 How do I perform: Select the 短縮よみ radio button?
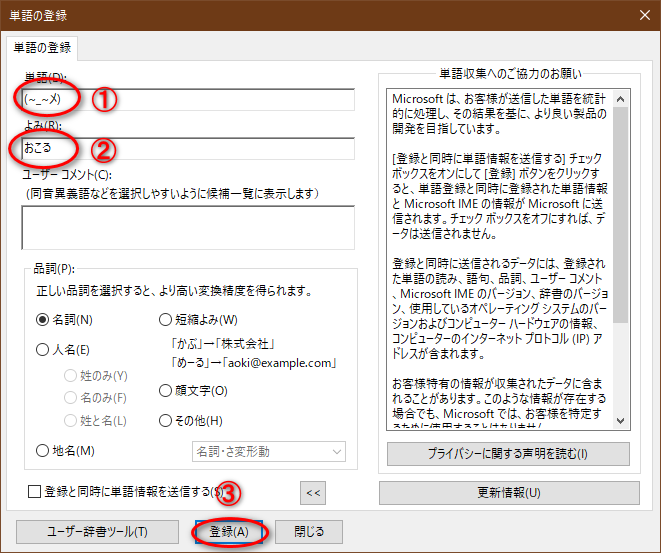pos(166,320)
